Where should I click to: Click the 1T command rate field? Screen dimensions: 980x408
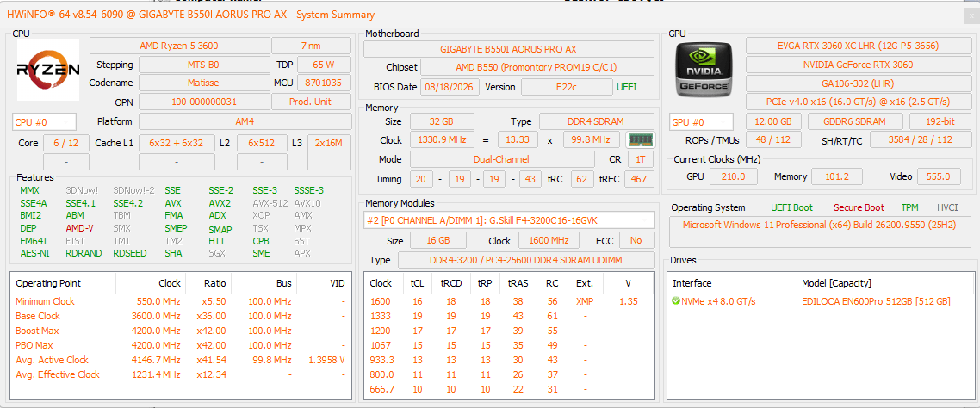coord(641,159)
